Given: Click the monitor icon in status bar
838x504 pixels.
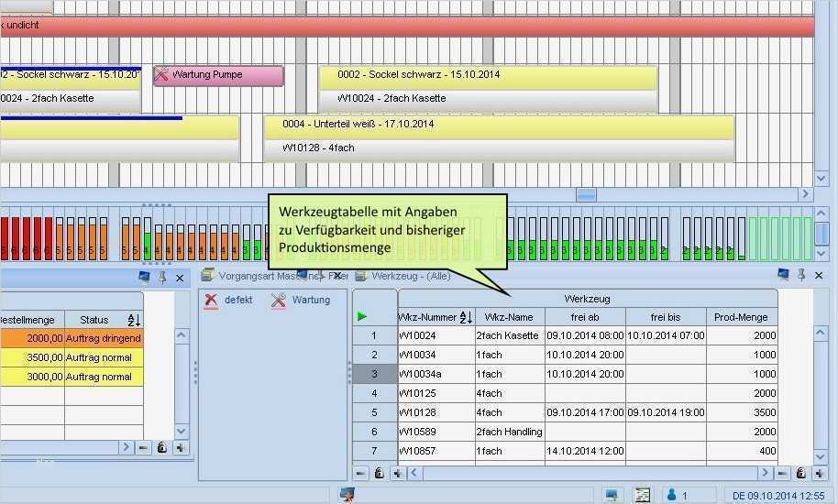Looking at the screenshot, I should click(x=612, y=495).
